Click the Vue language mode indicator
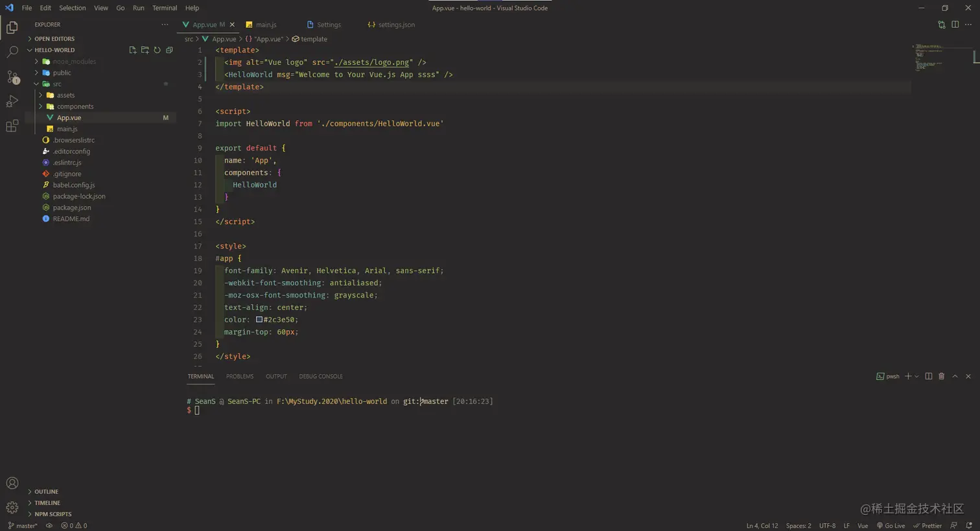This screenshot has width=980, height=531. point(863,526)
